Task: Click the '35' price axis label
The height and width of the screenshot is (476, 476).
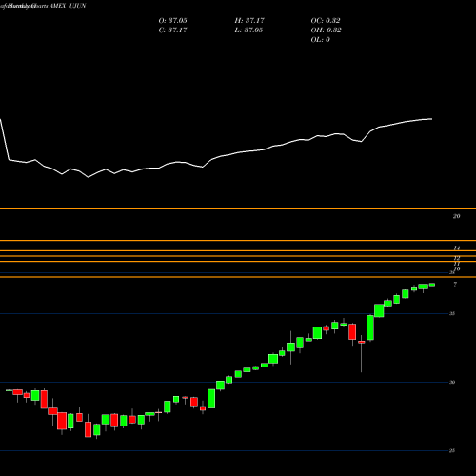Action: point(452,313)
